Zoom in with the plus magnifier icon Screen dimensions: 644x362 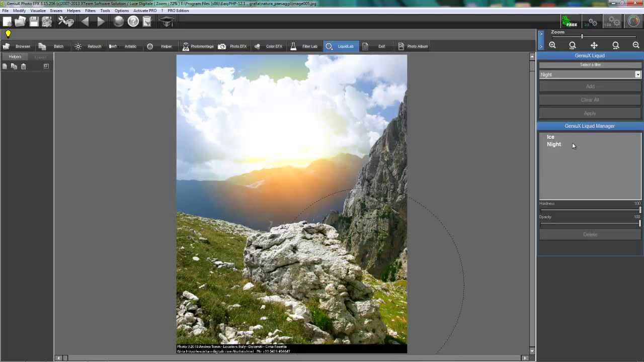coord(552,45)
